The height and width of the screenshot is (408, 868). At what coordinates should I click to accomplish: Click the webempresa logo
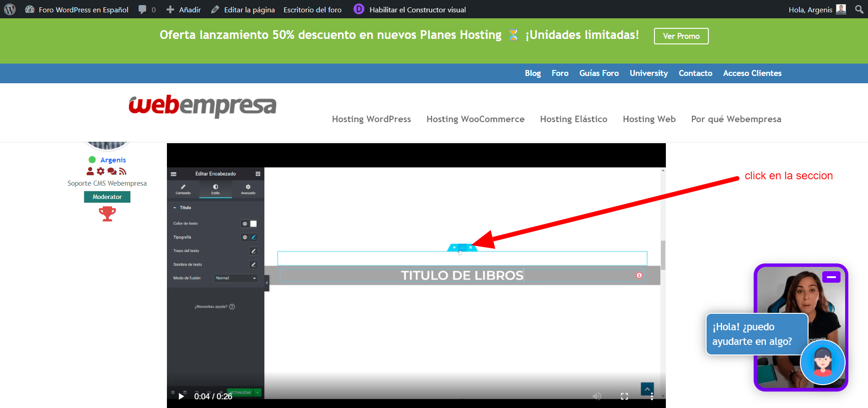point(203,106)
